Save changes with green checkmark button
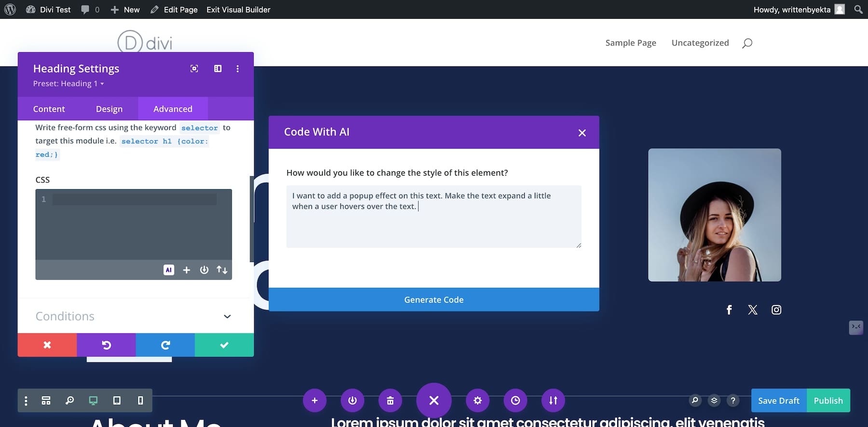The image size is (868, 427). (x=224, y=345)
